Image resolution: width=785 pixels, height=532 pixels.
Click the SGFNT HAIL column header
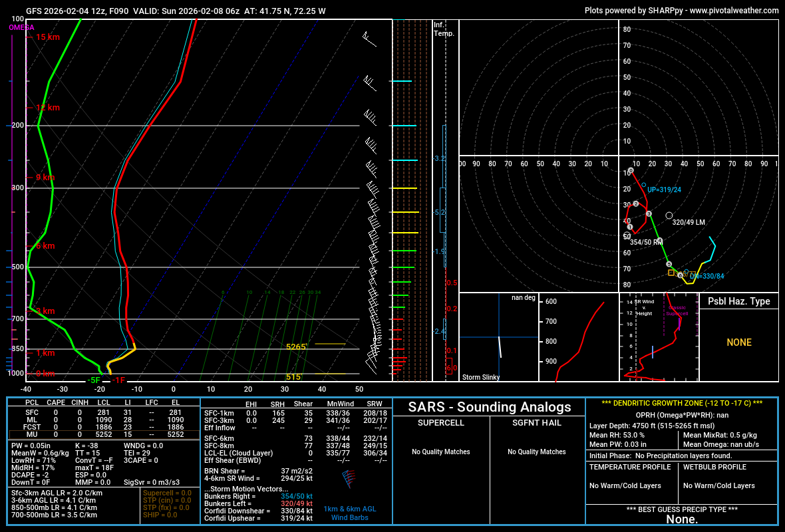537,423
